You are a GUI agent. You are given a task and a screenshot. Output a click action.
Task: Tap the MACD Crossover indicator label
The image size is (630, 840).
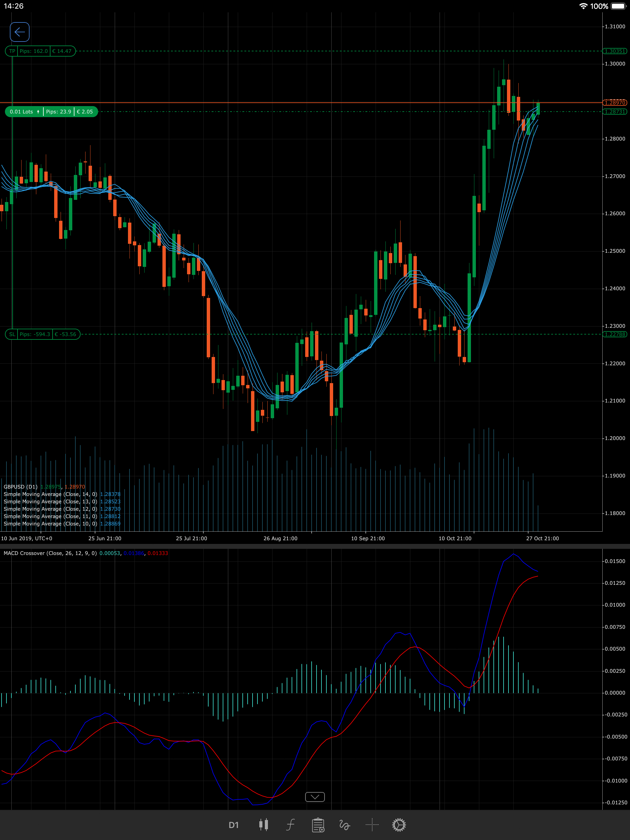tap(50, 553)
